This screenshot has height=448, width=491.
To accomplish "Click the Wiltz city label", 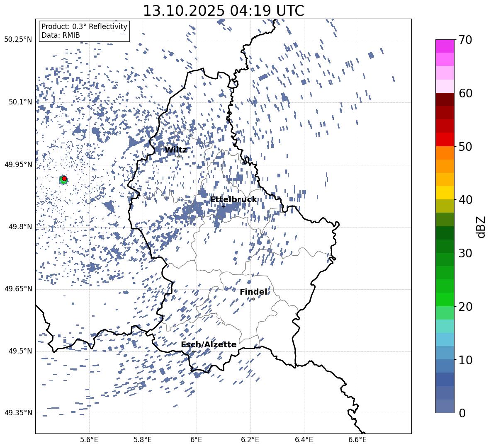I will coord(176,150).
